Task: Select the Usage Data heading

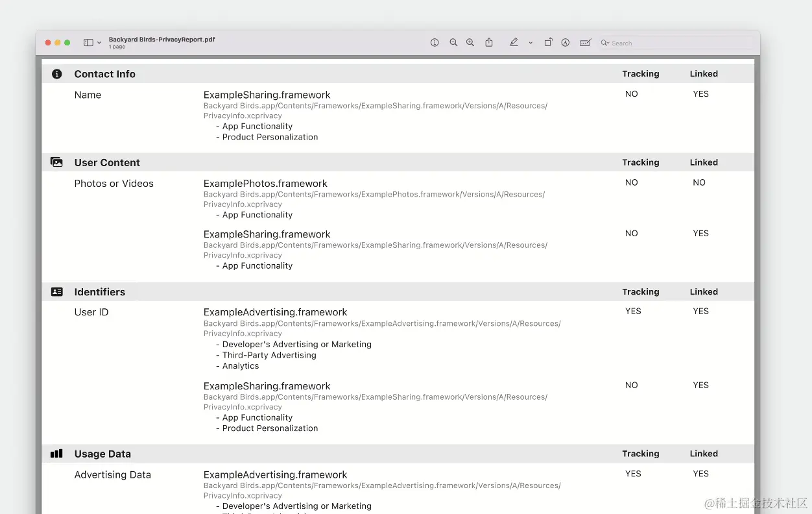Action: click(102, 454)
